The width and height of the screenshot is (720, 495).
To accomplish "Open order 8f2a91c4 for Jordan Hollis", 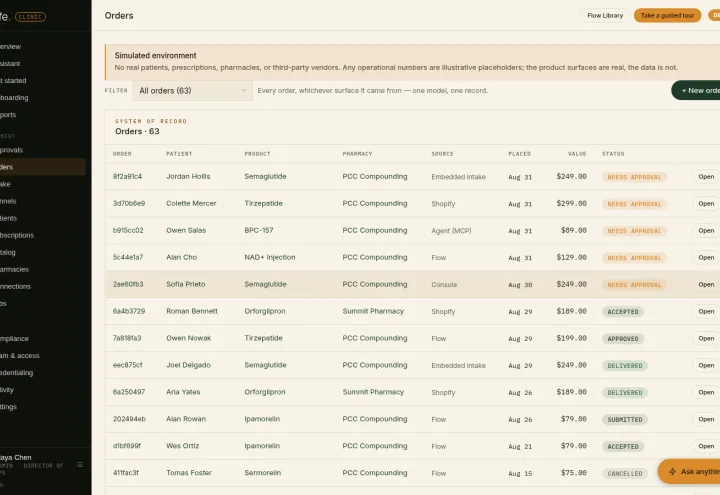I will coord(706,177).
